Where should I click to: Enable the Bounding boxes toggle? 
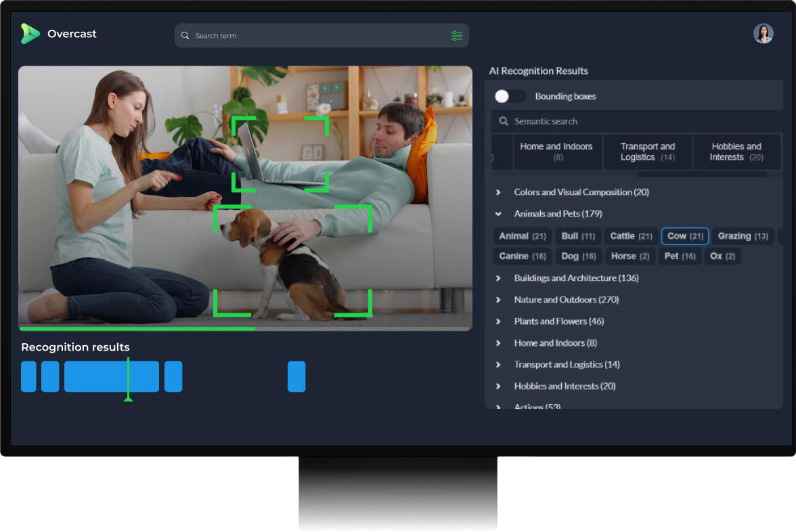point(510,96)
